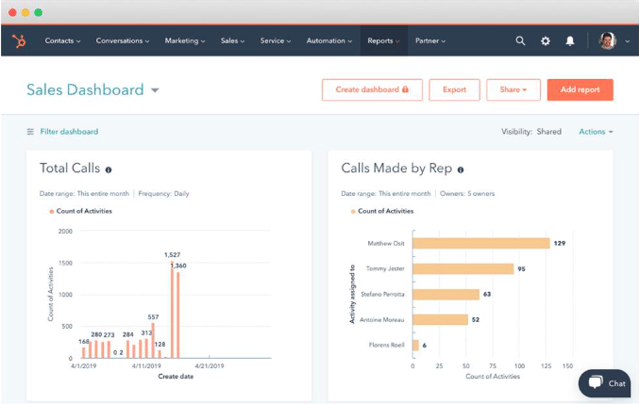Click the Tommy Jester bar
639x404 pixels.
pyautogui.click(x=463, y=269)
